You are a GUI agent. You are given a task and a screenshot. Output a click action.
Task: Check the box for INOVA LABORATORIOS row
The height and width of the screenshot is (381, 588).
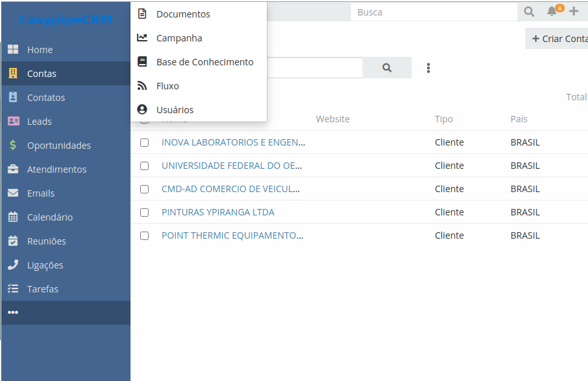(144, 143)
